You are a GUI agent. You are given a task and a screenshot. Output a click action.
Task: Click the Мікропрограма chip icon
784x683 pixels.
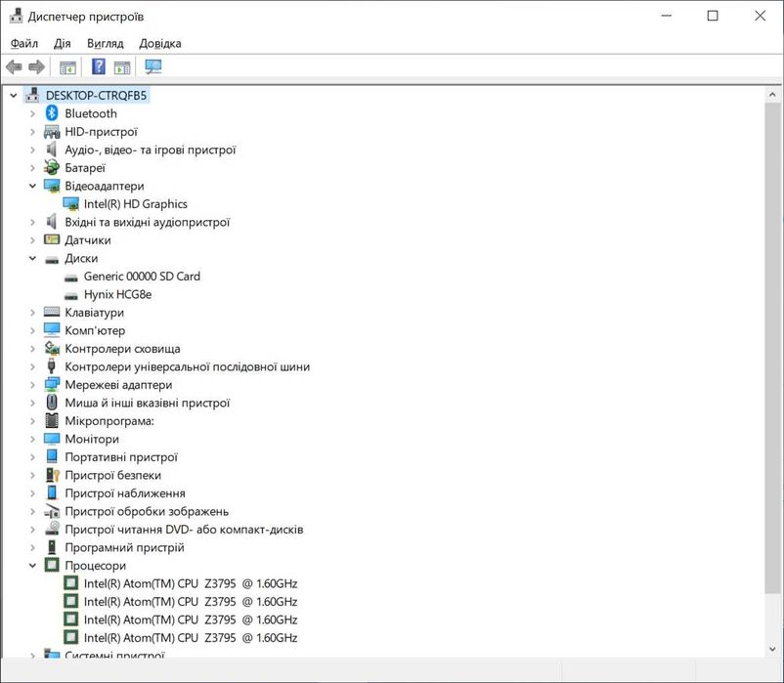pos(52,420)
